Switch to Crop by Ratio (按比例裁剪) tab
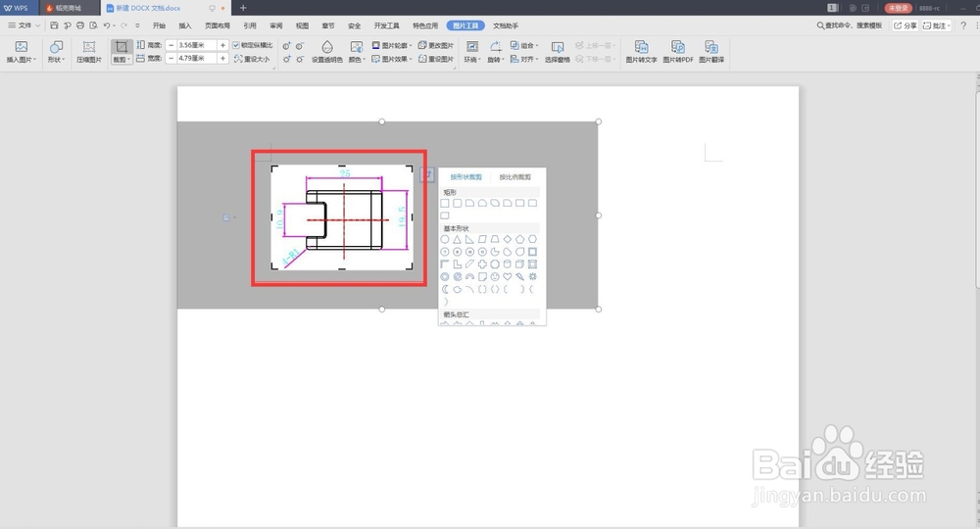This screenshot has width=980, height=529. pos(515,176)
